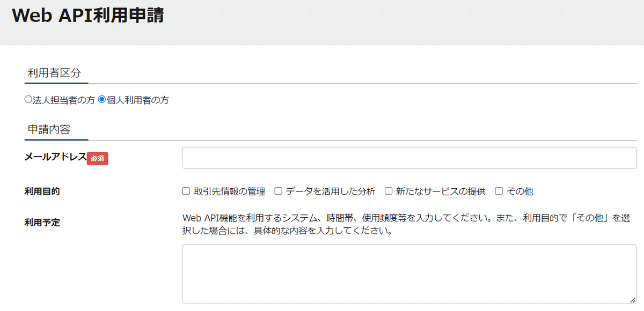Click the 取引先情報の管理 label text

230,190
